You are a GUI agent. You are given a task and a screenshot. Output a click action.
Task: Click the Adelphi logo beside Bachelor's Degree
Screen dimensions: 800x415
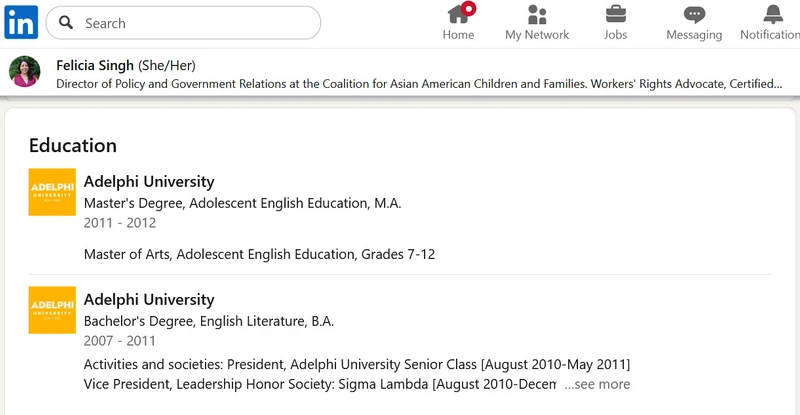[x=52, y=310]
